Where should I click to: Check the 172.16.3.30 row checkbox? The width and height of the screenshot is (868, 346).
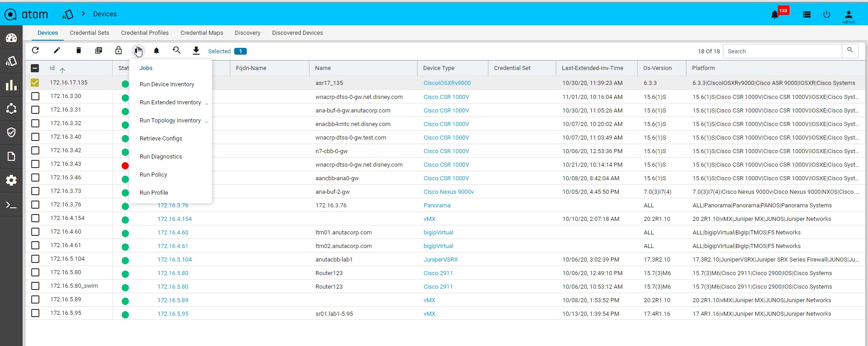35,96
